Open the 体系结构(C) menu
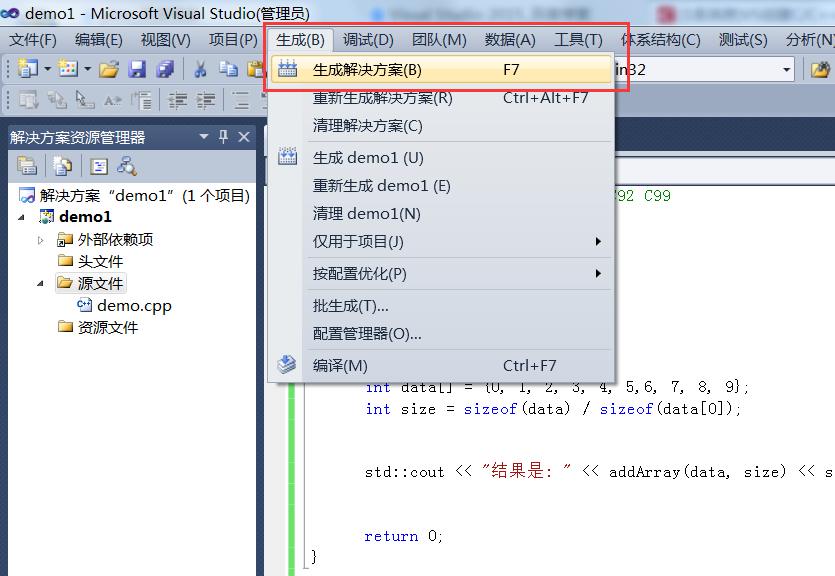 [x=660, y=40]
